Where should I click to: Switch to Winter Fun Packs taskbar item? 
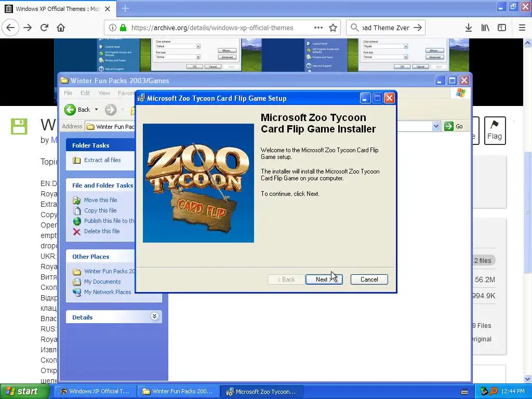(x=179, y=392)
